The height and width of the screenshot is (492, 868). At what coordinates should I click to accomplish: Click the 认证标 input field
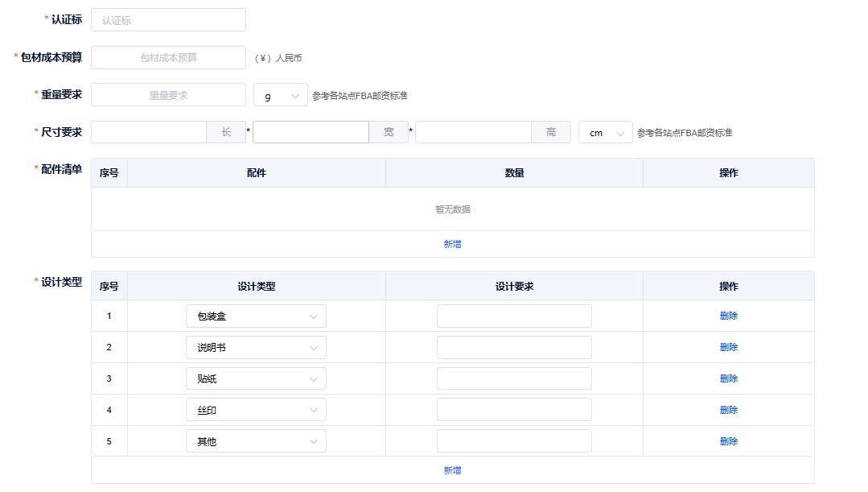(x=168, y=20)
